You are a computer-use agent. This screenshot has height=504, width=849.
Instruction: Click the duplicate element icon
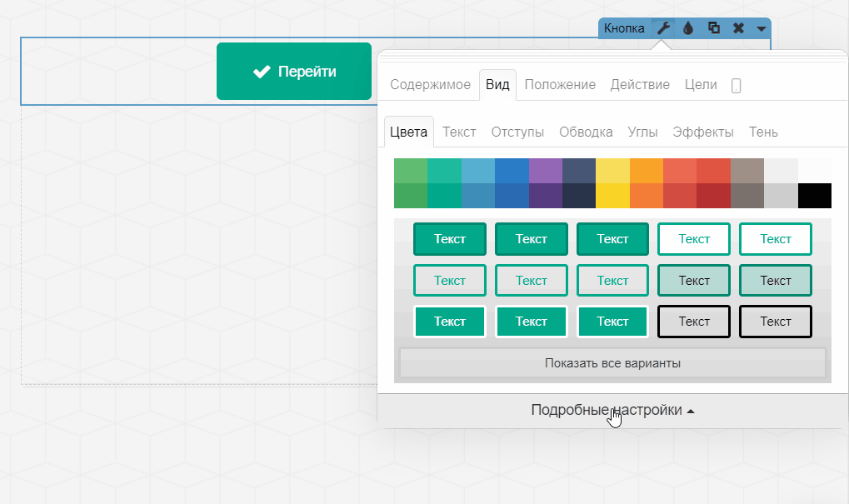pyautogui.click(x=713, y=28)
